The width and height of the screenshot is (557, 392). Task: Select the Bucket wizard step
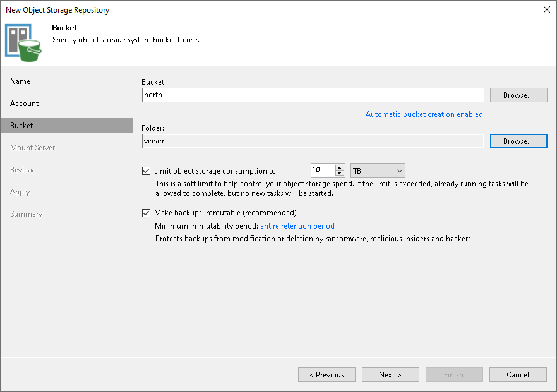point(22,126)
